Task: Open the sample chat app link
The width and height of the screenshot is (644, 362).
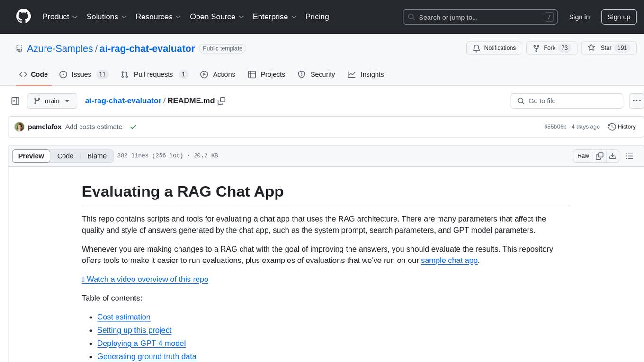Action: pyautogui.click(x=449, y=260)
